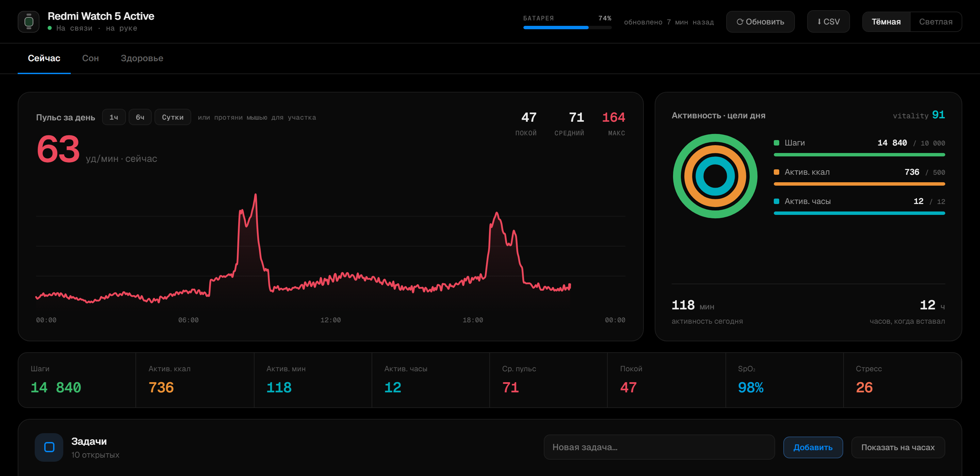Click the Актив. ккал goal progress bar

point(860,184)
